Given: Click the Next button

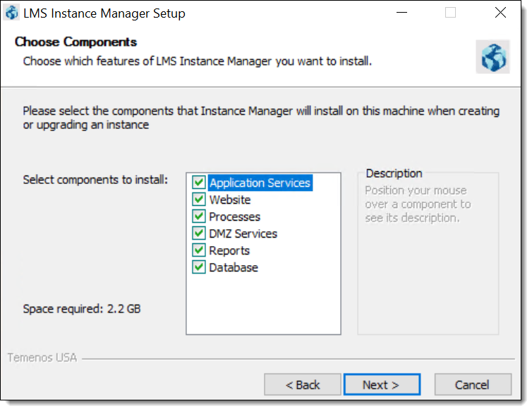Looking at the screenshot, I should coord(382,384).
